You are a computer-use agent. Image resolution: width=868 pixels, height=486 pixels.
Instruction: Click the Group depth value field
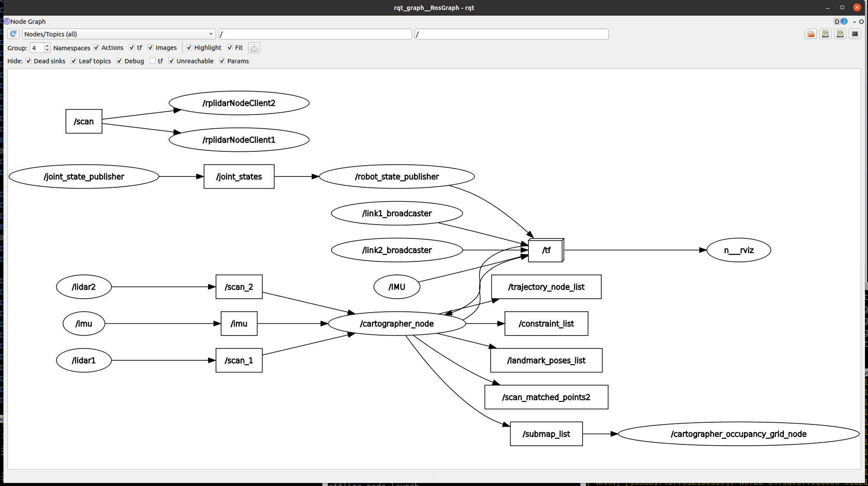pyautogui.click(x=37, y=48)
